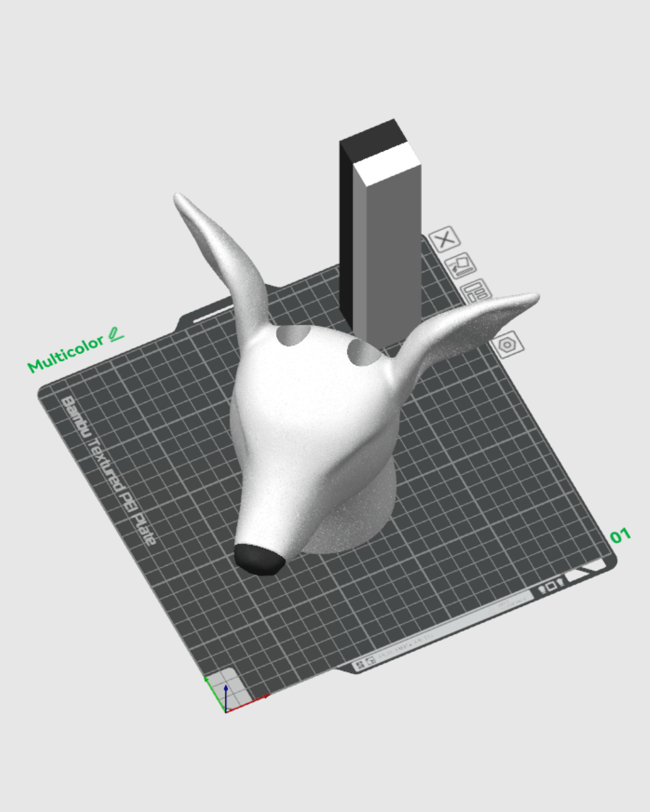Click the QR-style marker on the plate front rim
650x812 pixels.
[359, 662]
